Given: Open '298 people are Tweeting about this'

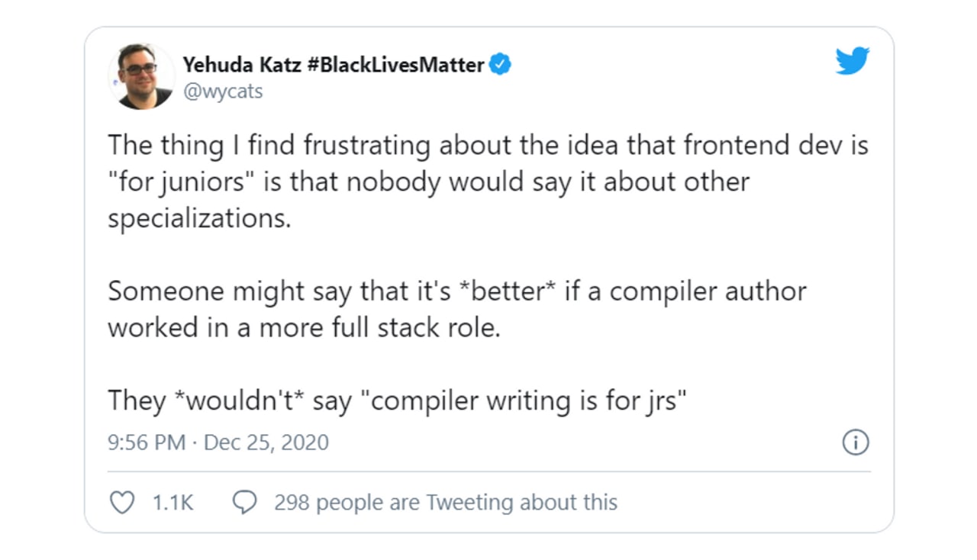Looking at the screenshot, I should pyautogui.click(x=446, y=503).
